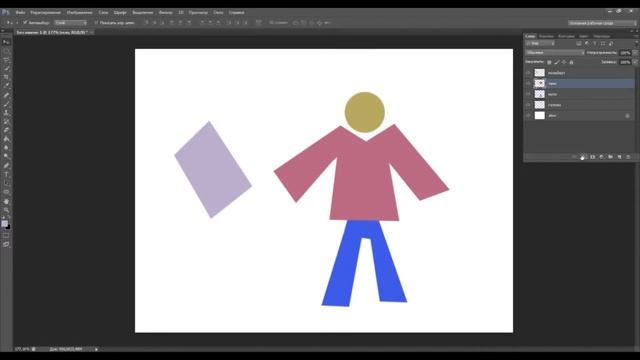Open status bar info arrow menu
Image resolution: width=640 pixels, height=360 pixels.
pos(96,349)
